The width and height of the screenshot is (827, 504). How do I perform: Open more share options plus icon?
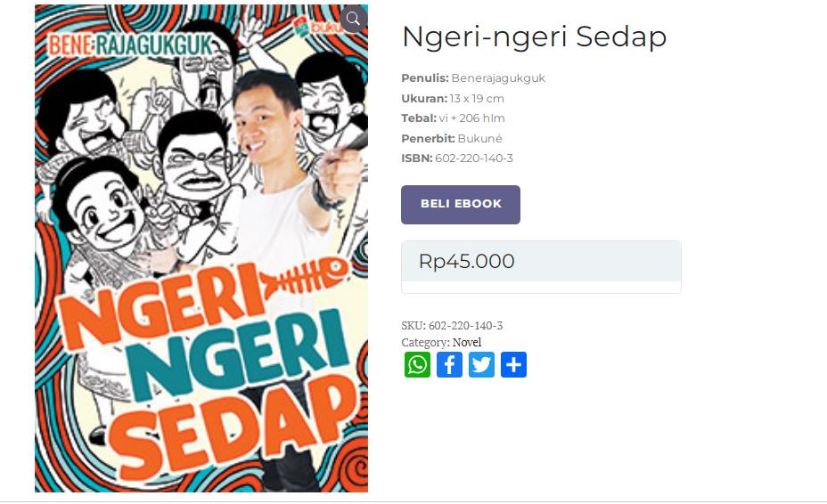pyautogui.click(x=513, y=365)
